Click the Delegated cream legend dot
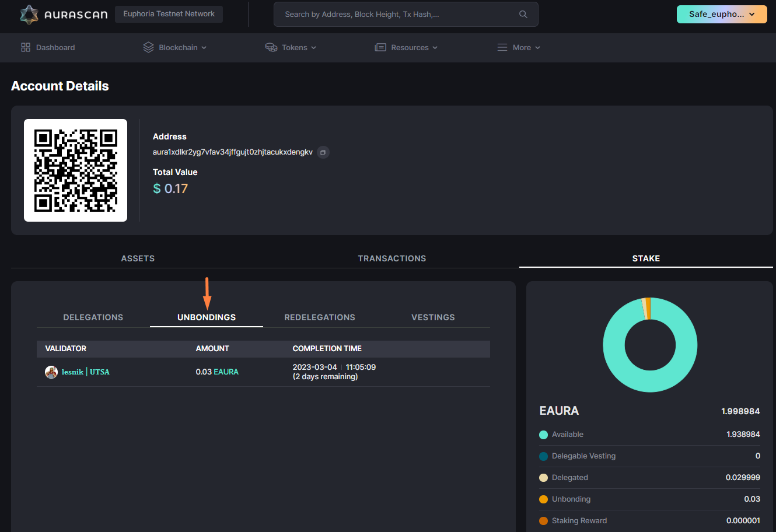 click(544, 478)
